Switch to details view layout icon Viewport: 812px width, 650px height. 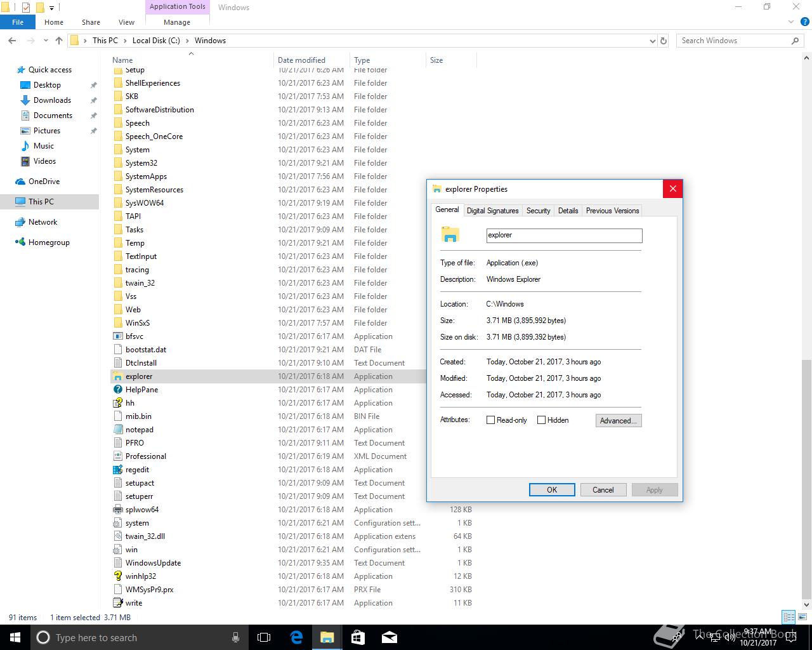(x=789, y=617)
